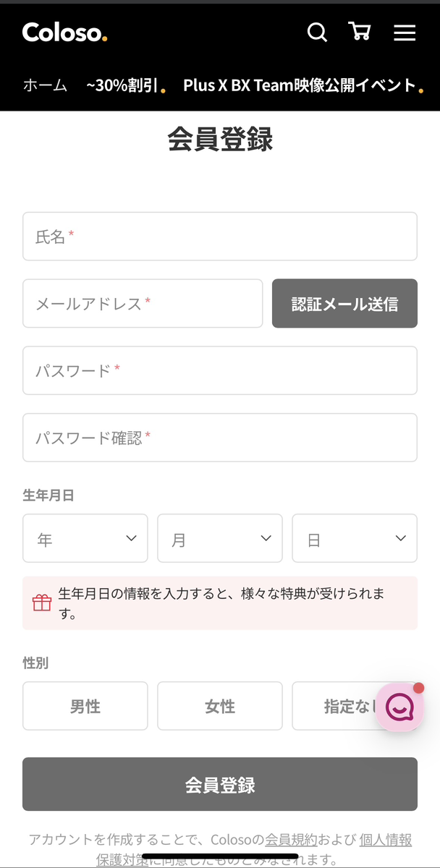This screenshot has width=440, height=868.
Task: Open the shopping cart icon
Action: [x=360, y=33]
